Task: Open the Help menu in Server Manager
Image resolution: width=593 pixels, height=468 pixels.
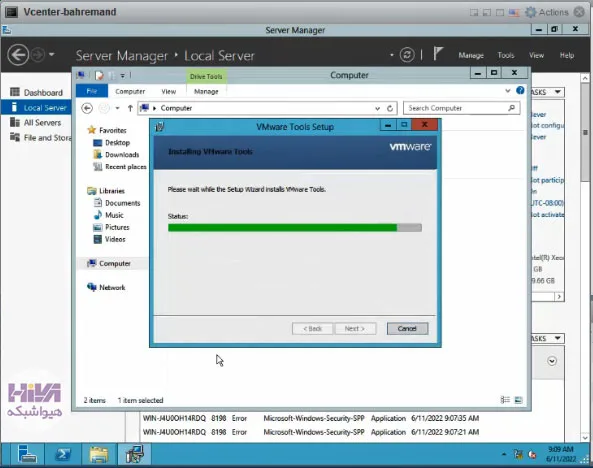Action: tap(567, 55)
